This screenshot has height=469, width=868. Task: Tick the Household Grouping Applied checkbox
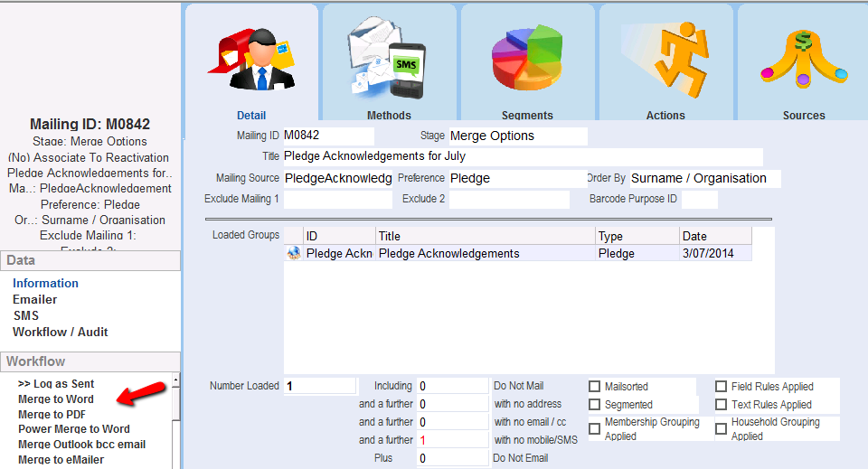click(x=721, y=428)
